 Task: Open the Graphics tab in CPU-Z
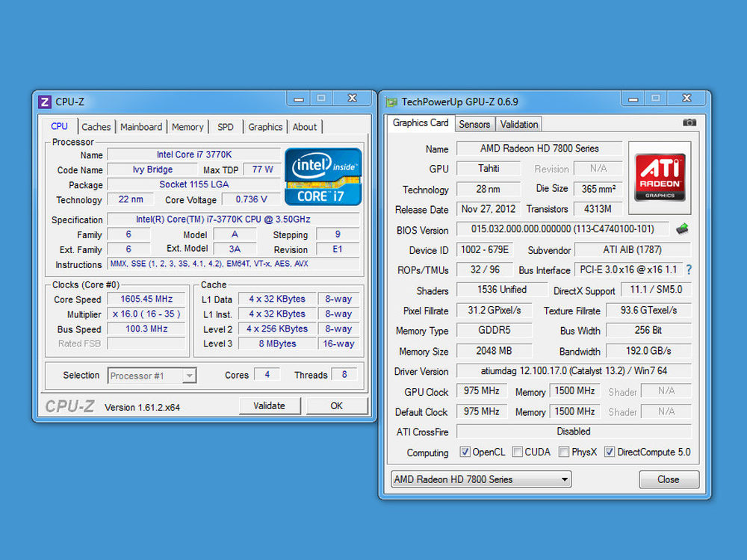265,127
